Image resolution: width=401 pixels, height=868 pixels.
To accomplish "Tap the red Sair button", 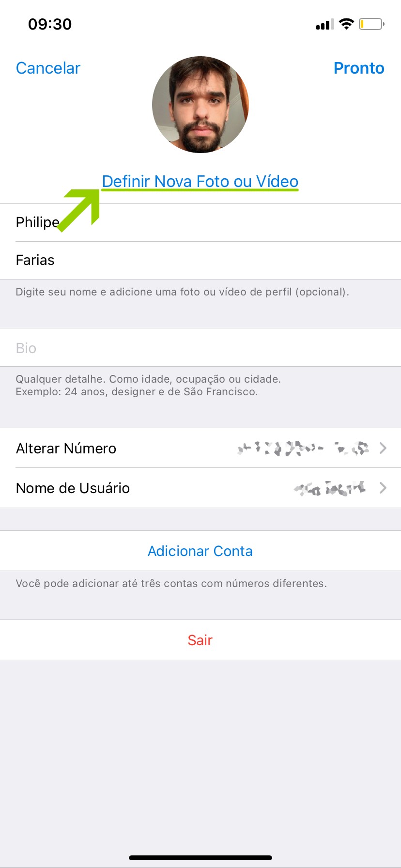I will (200, 640).
